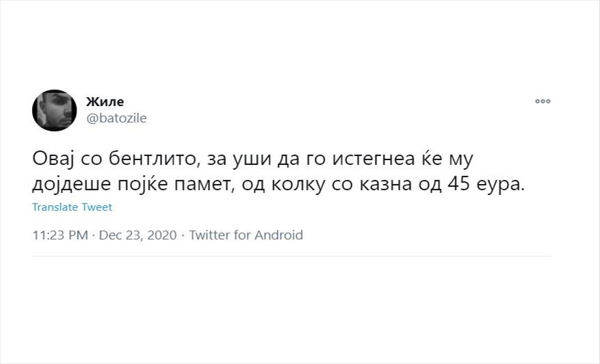Click the word Tweet in Translate Tweet
This screenshot has height=364, width=600.
tap(97, 207)
